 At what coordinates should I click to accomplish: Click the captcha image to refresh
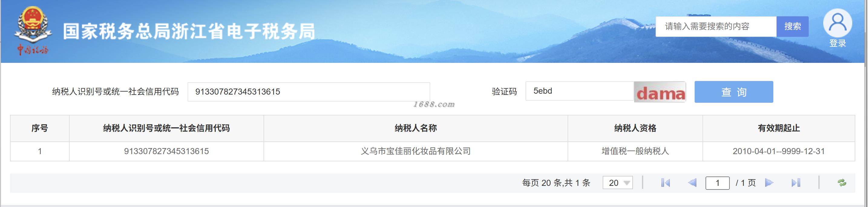(660, 92)
